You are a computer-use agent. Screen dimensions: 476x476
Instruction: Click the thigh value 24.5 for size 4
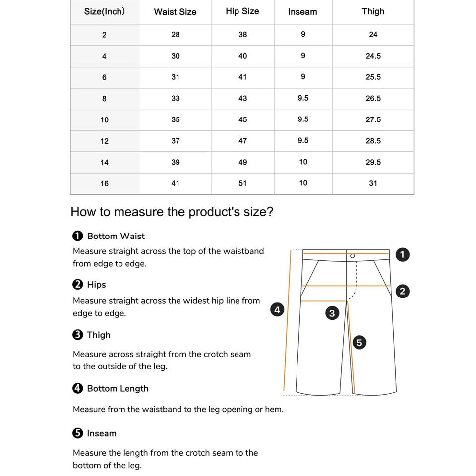373,56
